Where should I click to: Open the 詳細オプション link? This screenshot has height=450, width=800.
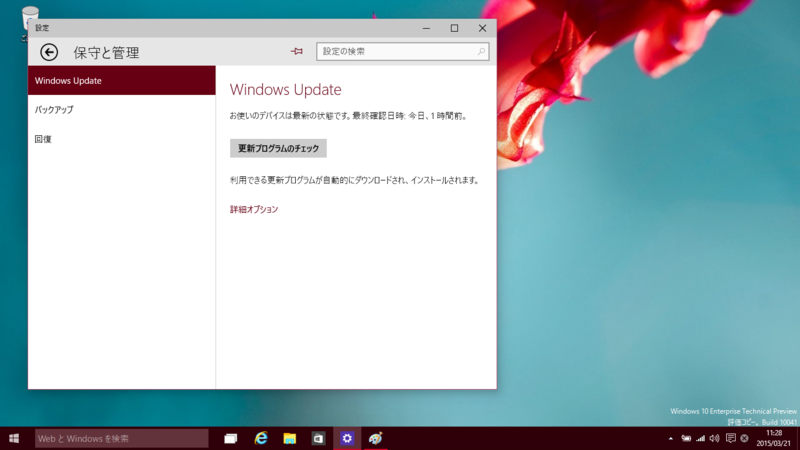coord(254,209)
